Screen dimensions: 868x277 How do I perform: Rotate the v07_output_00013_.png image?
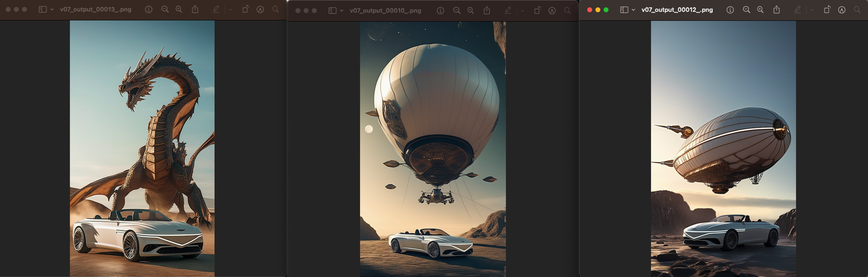tap(246, 9)
